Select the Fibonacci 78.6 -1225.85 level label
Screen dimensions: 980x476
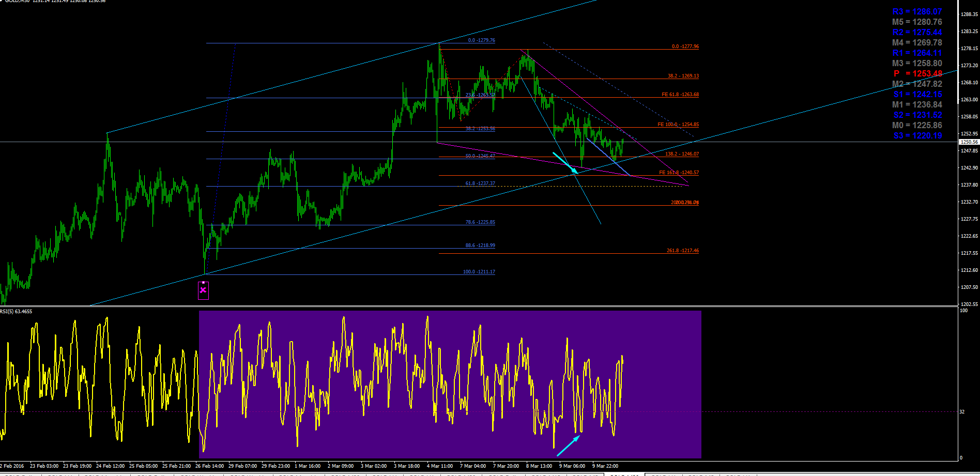(x=480, y=222)
